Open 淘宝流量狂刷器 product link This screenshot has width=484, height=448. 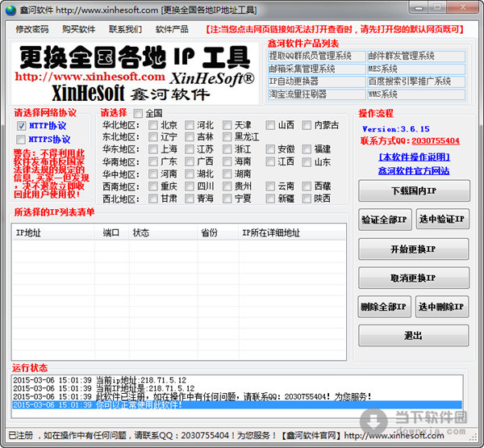point(316,94)
